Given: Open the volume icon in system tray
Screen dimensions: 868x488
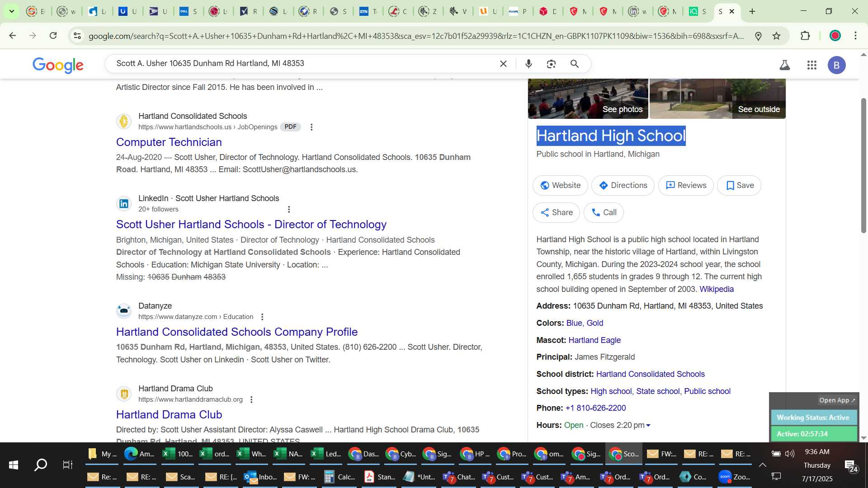Looking at the screenshot, I should [x=790, y=454].
